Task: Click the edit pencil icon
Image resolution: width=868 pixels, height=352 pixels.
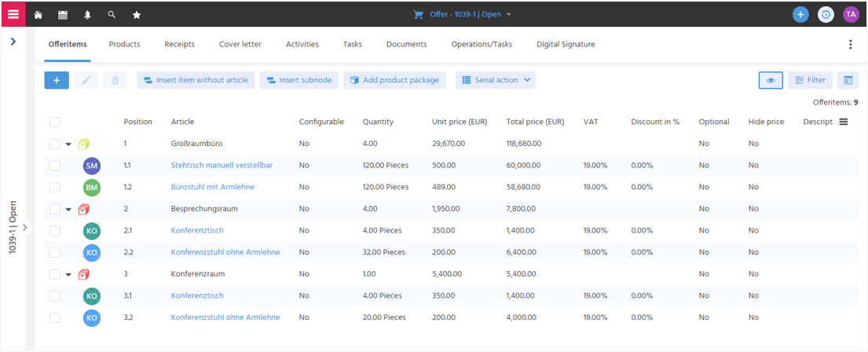Action: 86,80
